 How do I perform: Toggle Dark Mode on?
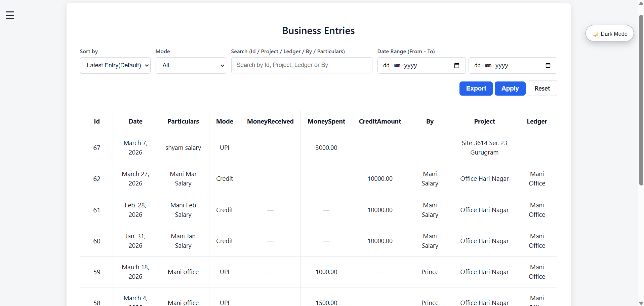click(609, 34)
